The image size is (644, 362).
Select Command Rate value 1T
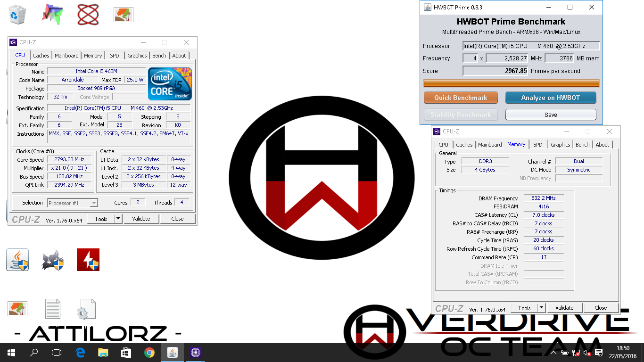(x=544, y=257)
